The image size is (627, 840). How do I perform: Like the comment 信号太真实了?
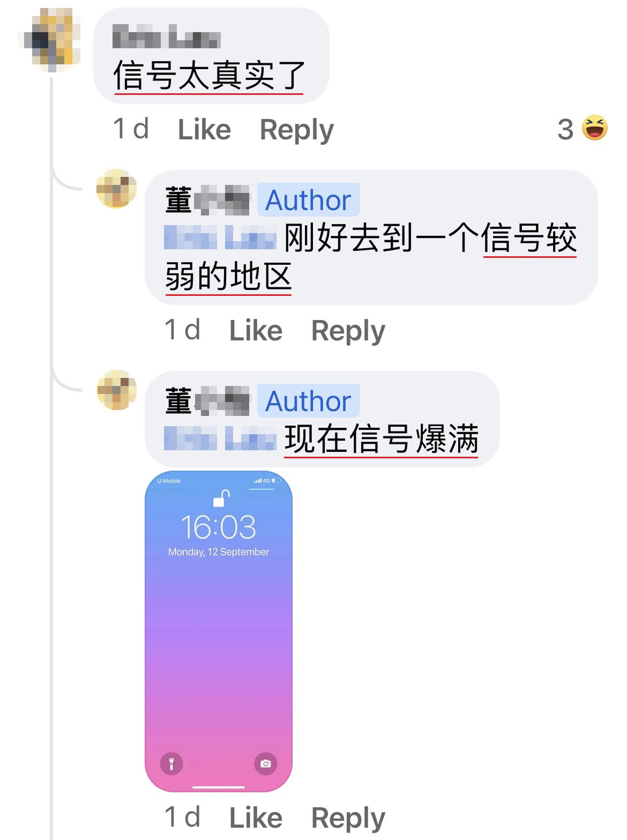click(204, 129)
